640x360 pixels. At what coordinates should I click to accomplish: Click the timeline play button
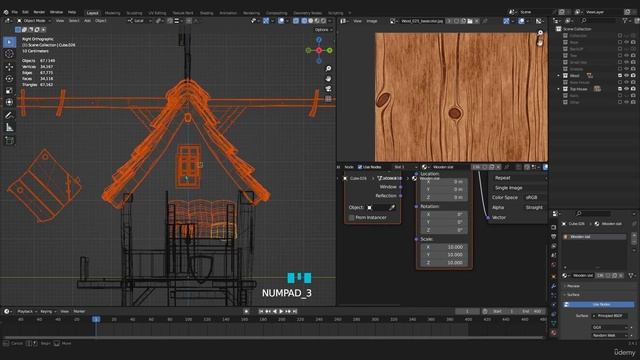pos(281,311)
